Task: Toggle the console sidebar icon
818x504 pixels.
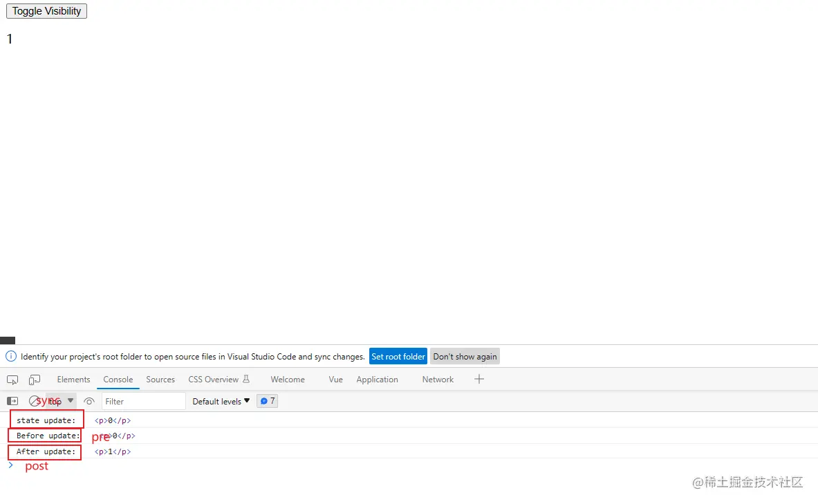Action: pos(12,401)
